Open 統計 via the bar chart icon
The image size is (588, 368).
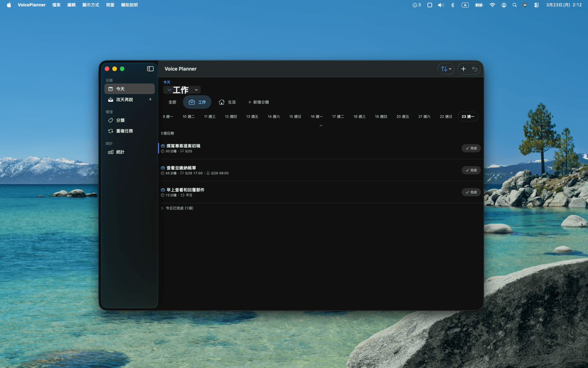coord(110,152)
